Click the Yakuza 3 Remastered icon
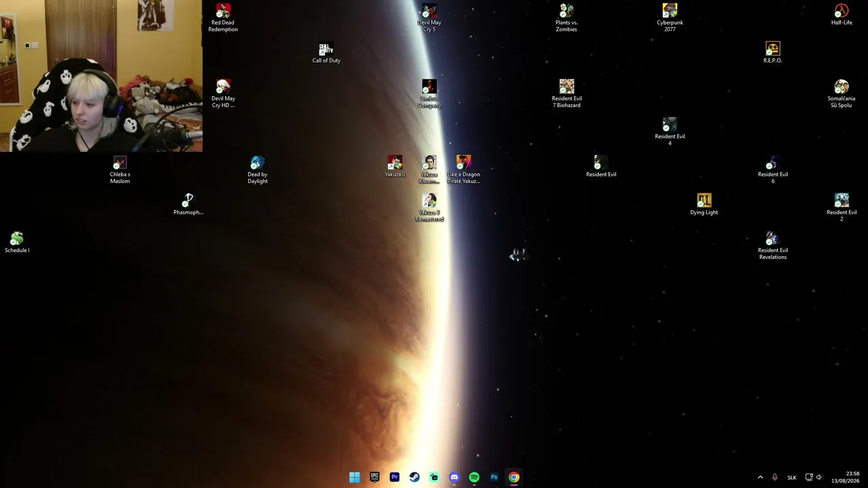The width and height of the screenshot is (868, 488). pos(429,207)
